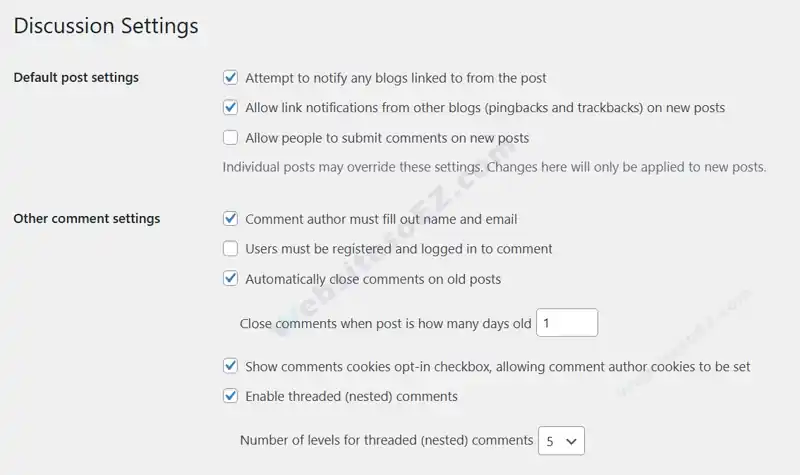Viewport: 800px width, 475px height.
Task: Click 'Comment author must fill out' label text
Action: 381,219
